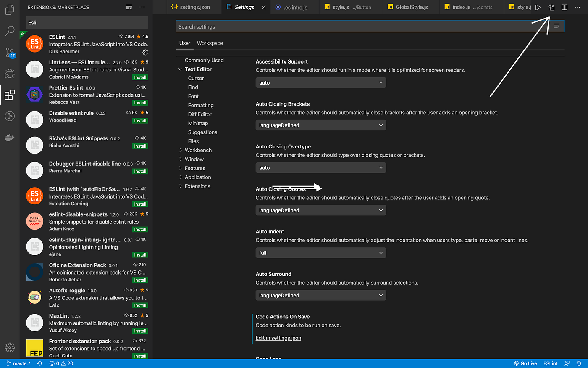Open the Explorer view in the activity bar
Screen dimensions: 588x368
9,9
